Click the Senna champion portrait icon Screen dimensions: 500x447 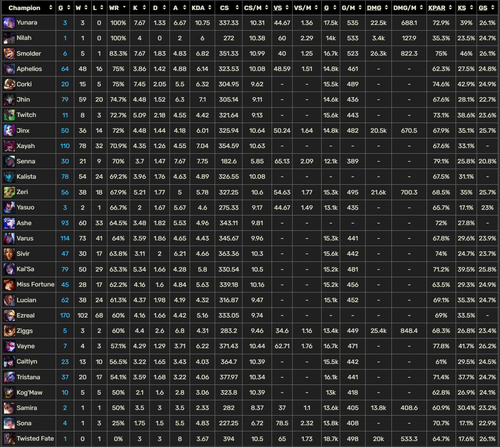coord(9,161)
